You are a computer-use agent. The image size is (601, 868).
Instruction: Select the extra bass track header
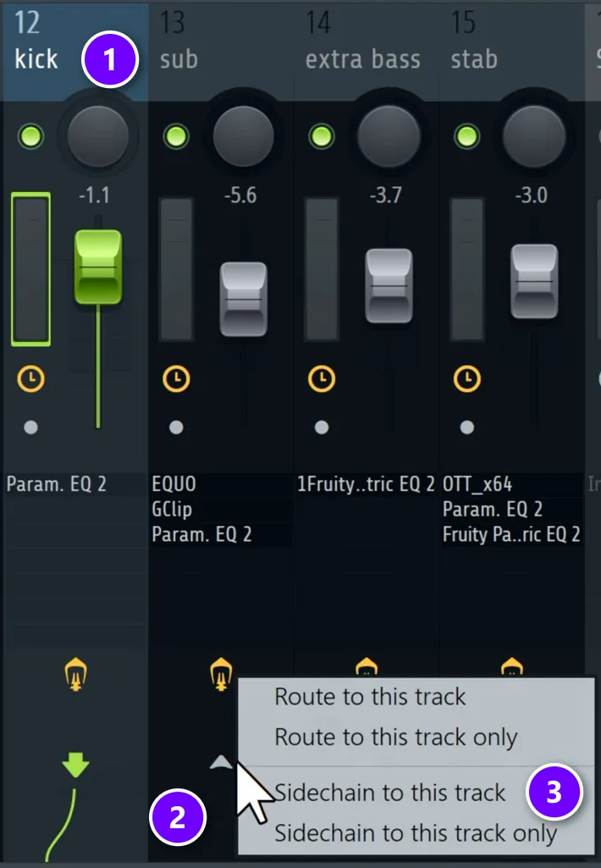tap(367, 51)
